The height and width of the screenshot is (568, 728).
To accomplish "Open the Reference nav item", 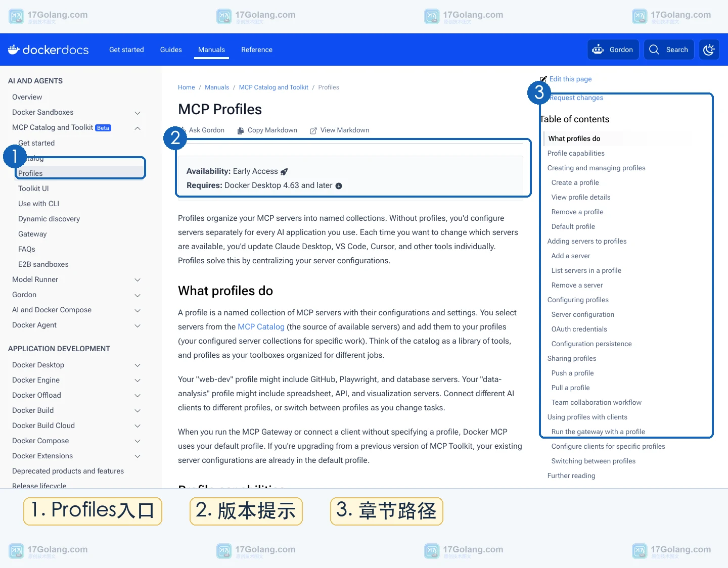I will (257, 50).
